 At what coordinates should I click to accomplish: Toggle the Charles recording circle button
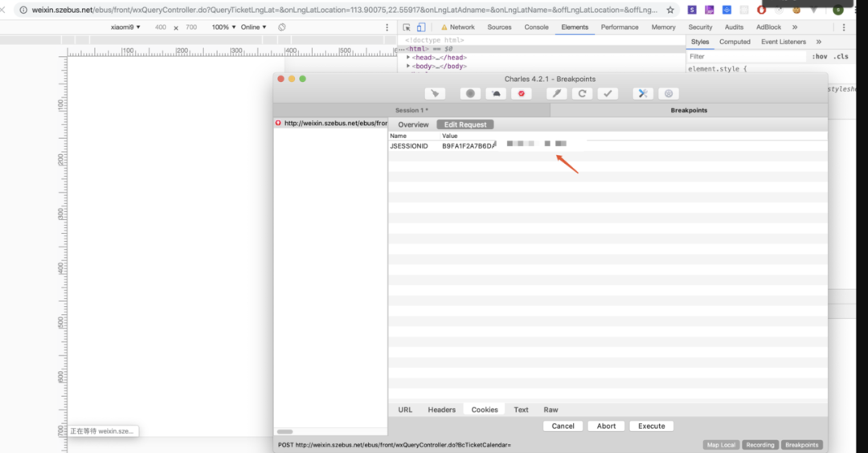(x=470, y=93)
